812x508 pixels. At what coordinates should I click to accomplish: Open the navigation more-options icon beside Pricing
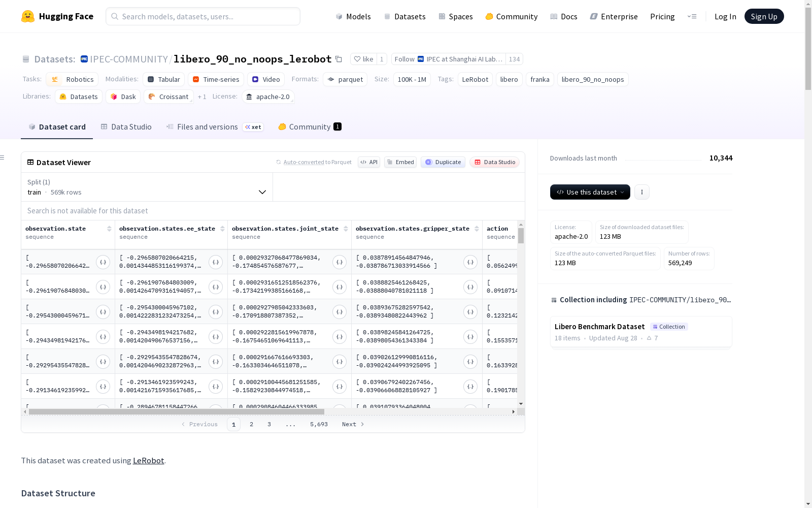[x=692, y=16]
